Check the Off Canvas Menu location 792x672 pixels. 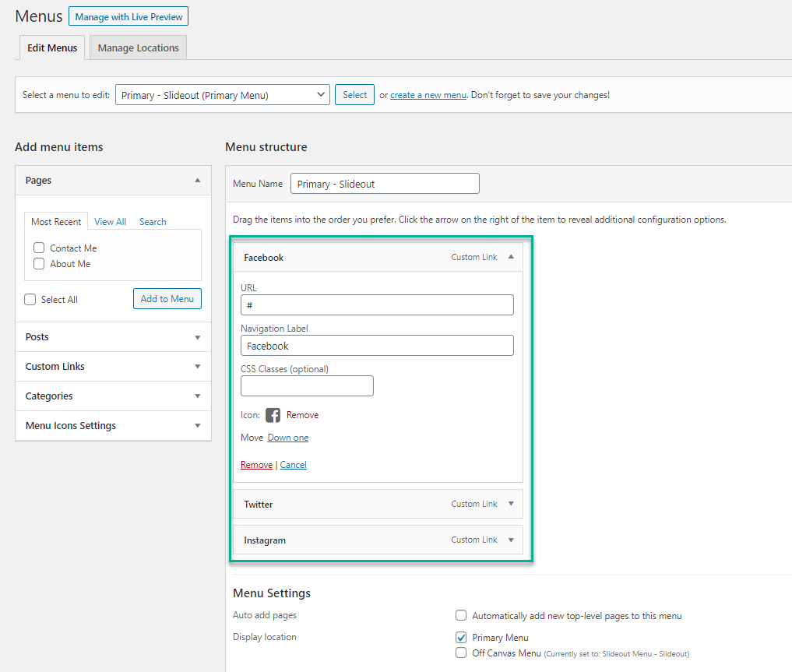click(461, 653)
